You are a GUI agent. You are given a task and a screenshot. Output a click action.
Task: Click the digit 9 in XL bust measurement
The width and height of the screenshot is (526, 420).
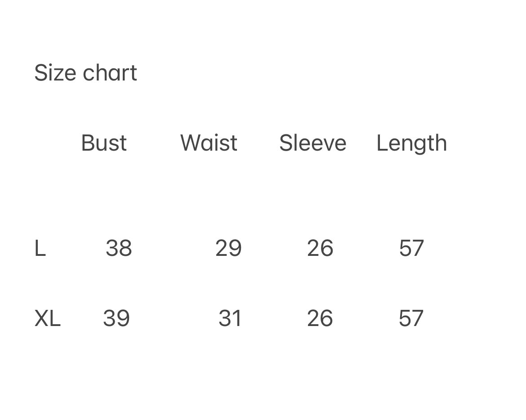point(123,319)
